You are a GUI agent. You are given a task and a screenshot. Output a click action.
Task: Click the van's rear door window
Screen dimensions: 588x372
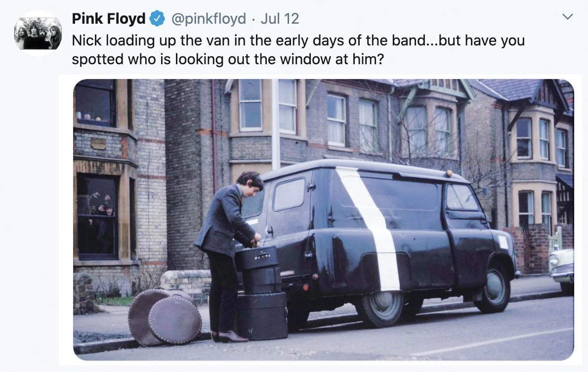tap(289, 194)
